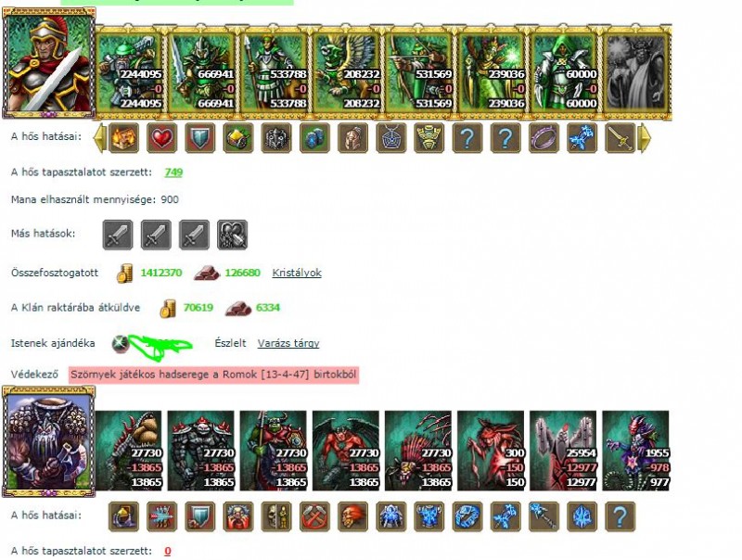Viewport: 742px width, 560px height.
Task: Click the 749 experience gained link
Action: 173,172
